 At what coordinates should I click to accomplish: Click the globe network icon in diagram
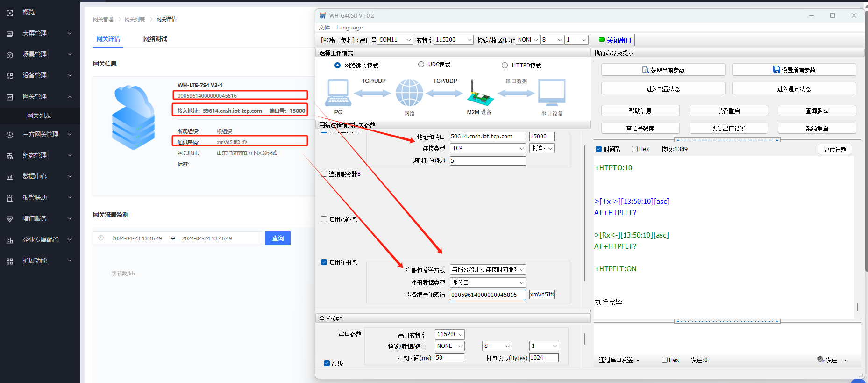(409, 93)
